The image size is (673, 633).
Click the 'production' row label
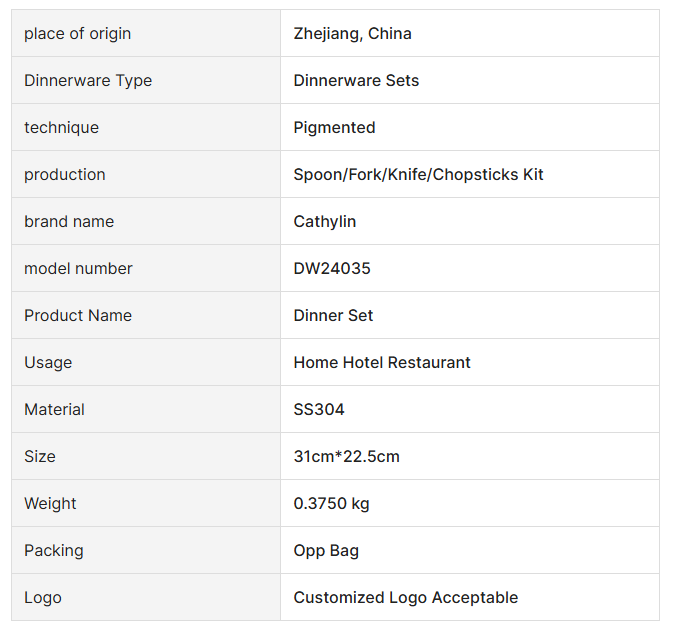pyautogui.click(x=64, y=175)
